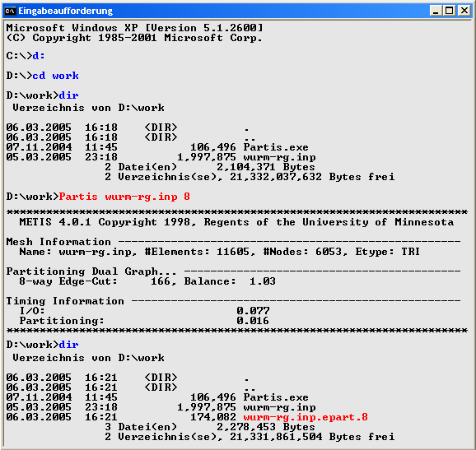
Task: Minimize the Eingabeaufforderung window
Action: [x=436, y=11]
